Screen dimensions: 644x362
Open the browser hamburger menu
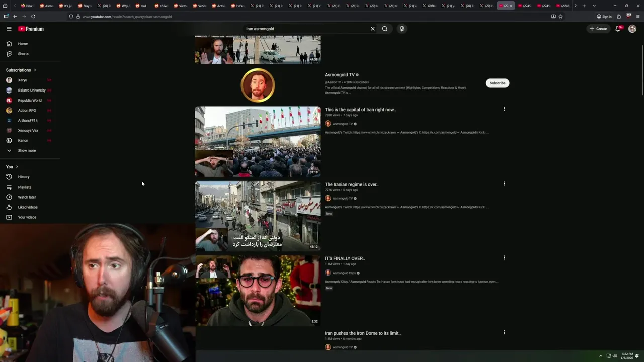[x=638, y=16]
